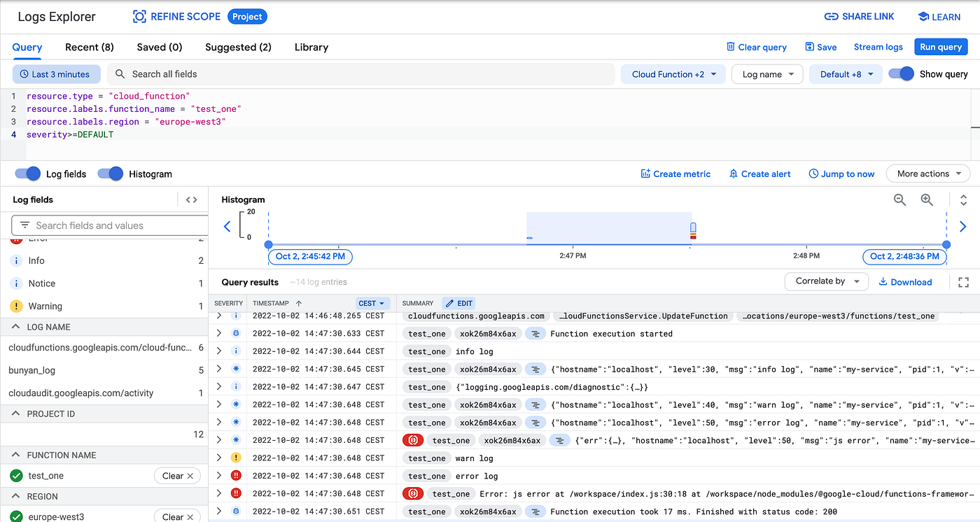The image size is (980, 522).
Task: Zoom in on the histogram
Action: pyautogui.click(x=927, y=199)
